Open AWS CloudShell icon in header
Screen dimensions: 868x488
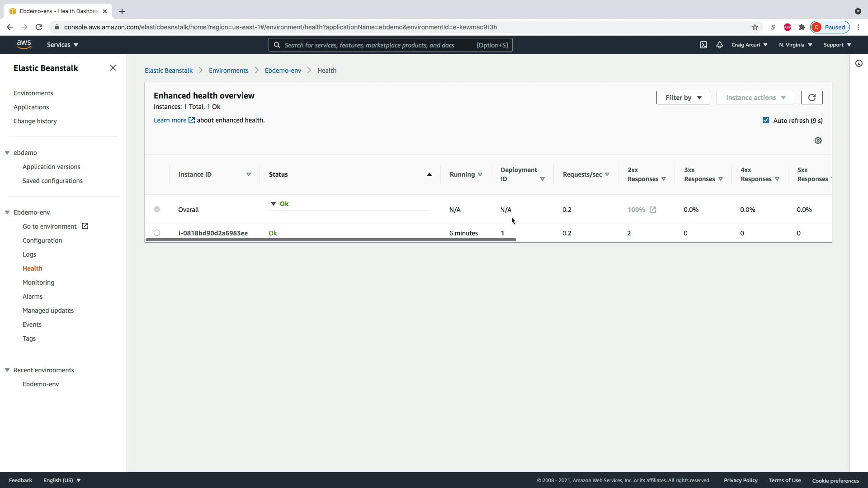pyautogui.click(x=703, y=45)
